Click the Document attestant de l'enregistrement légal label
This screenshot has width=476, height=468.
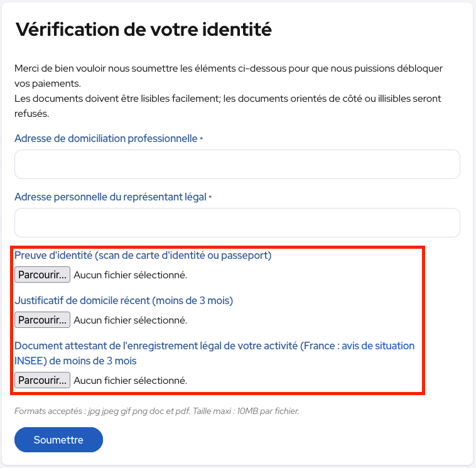(x=214, y=353)
